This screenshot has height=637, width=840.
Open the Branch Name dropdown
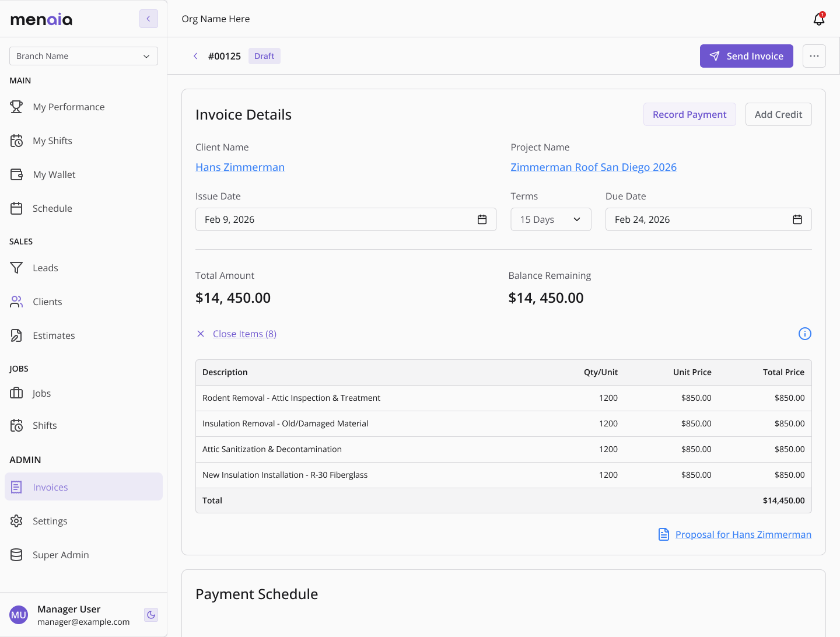(83, 56)
